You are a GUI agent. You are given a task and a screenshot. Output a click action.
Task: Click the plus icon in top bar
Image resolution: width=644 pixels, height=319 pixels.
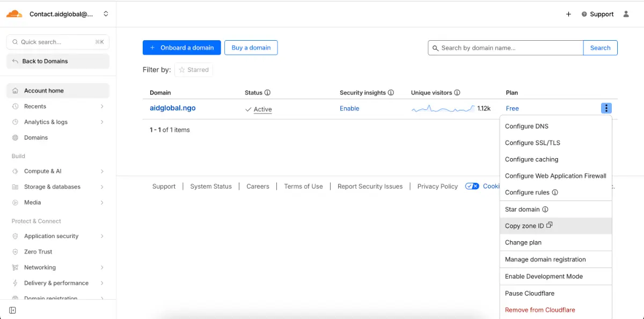(568, 14)
